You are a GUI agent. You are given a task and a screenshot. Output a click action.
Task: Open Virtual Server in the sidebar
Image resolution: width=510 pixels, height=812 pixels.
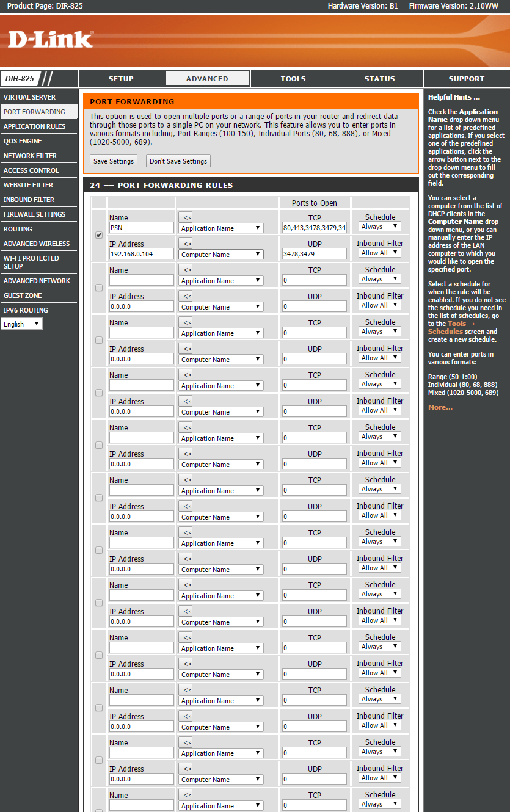[x=29, y=97]
